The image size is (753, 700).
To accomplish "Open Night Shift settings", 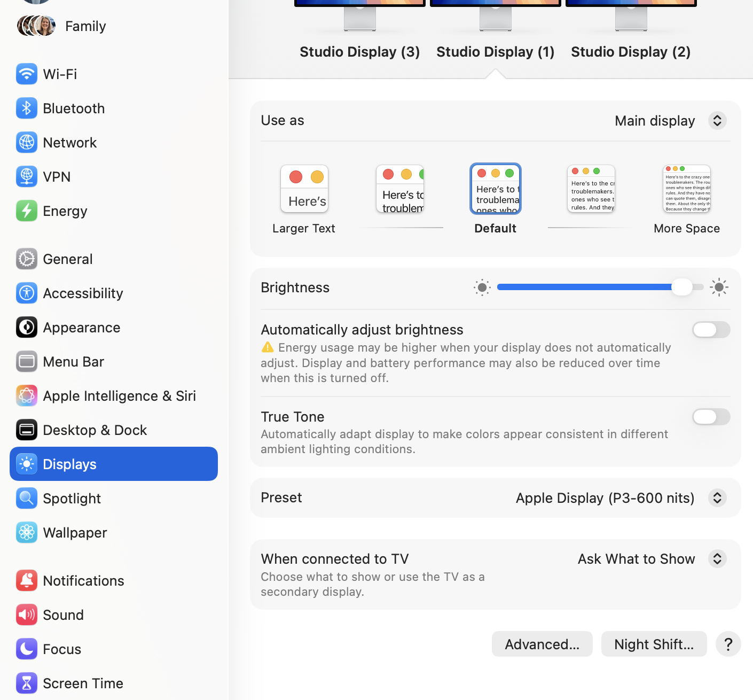I will pyautogui.click(x=654, y=644).
